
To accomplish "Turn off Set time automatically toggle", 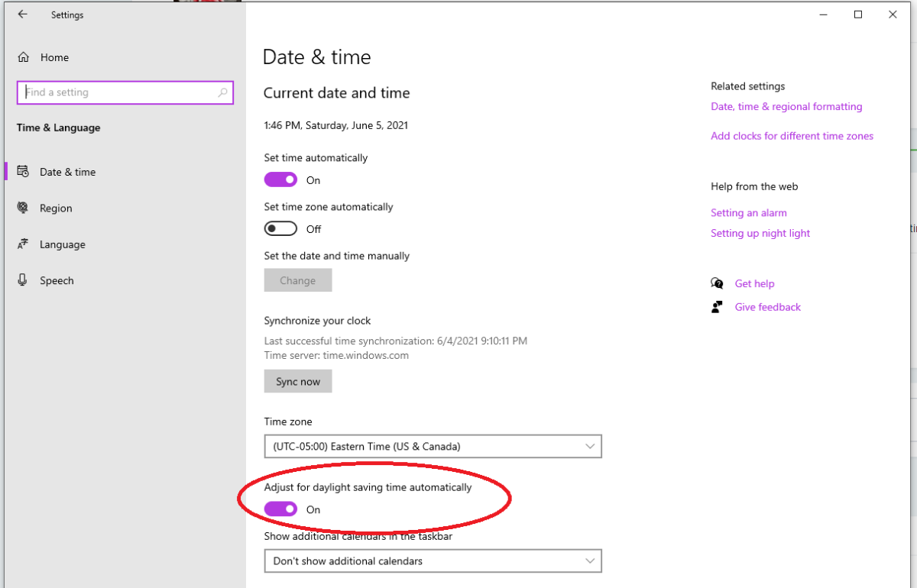I will click(280, 180).
